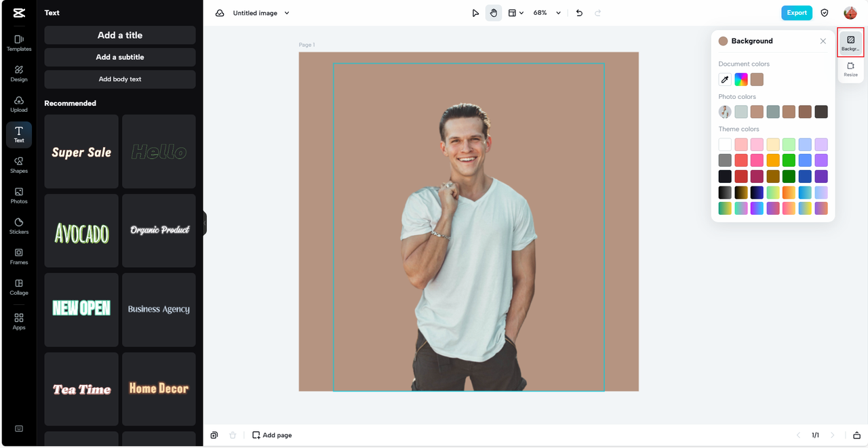Open the Upload sidebar panel

click(x=19, y=104)
